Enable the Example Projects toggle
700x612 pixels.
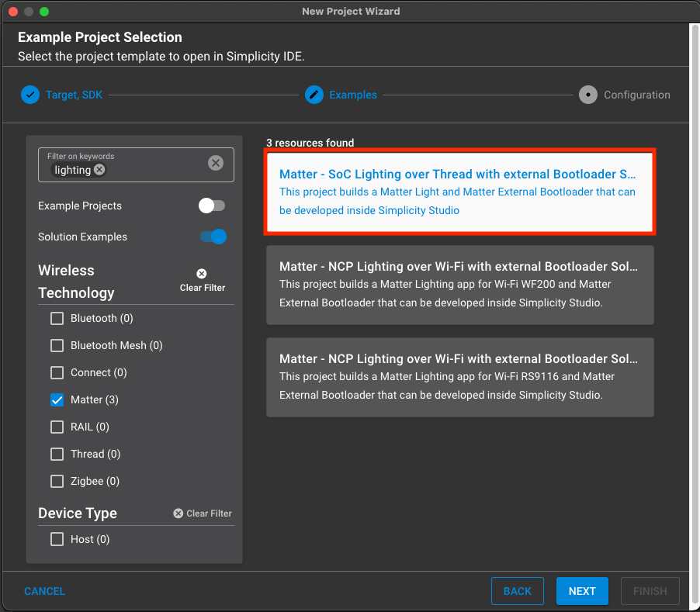point(211,206)
